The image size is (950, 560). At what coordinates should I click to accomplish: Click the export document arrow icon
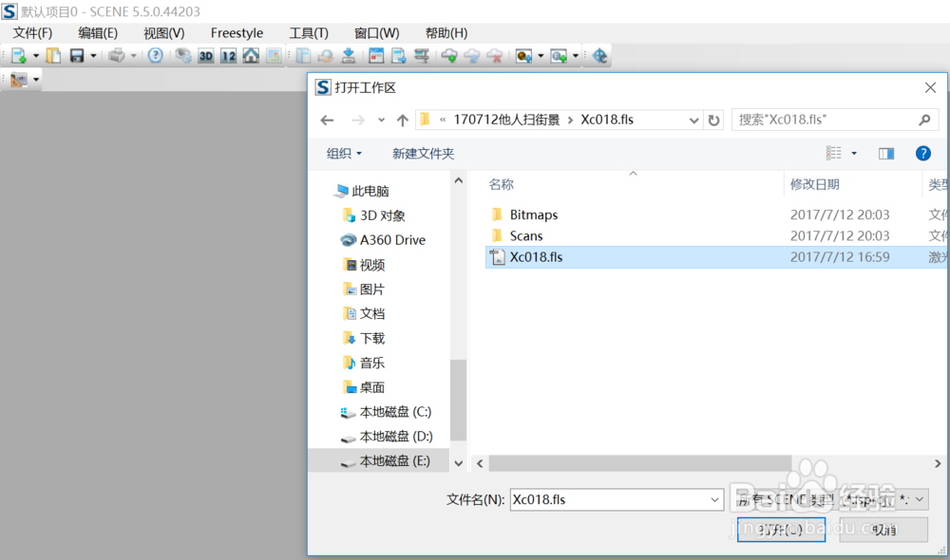pos(399,56)
